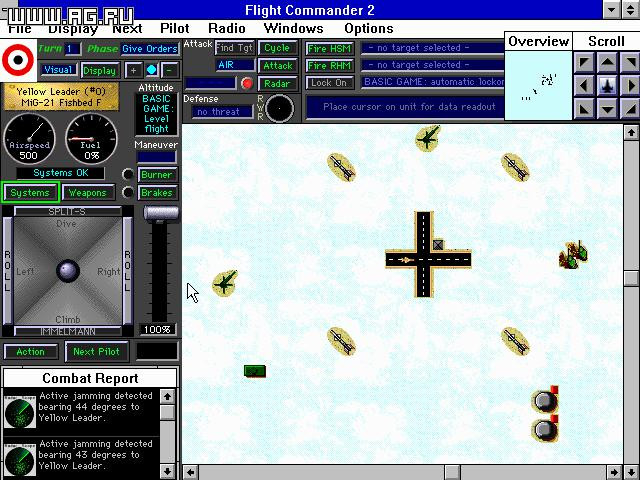This screenshot has height=480, width=640.
Task: Toggle the Brakes indicator light
Action: pos(128,192)
